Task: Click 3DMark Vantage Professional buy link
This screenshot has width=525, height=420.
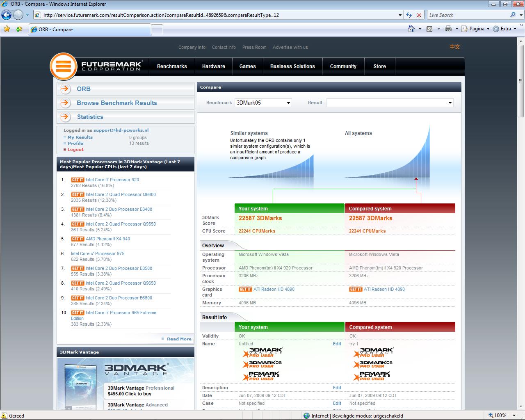Action: [141, 391]
